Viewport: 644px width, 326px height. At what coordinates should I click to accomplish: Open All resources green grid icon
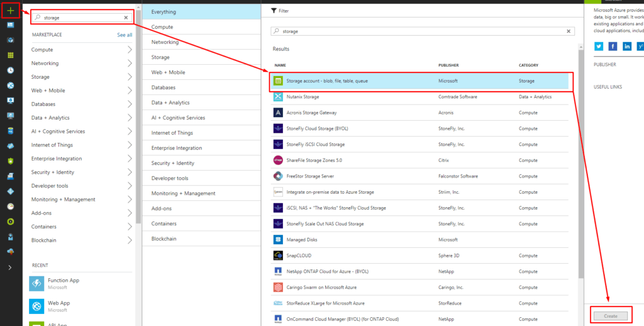point(11,55)
